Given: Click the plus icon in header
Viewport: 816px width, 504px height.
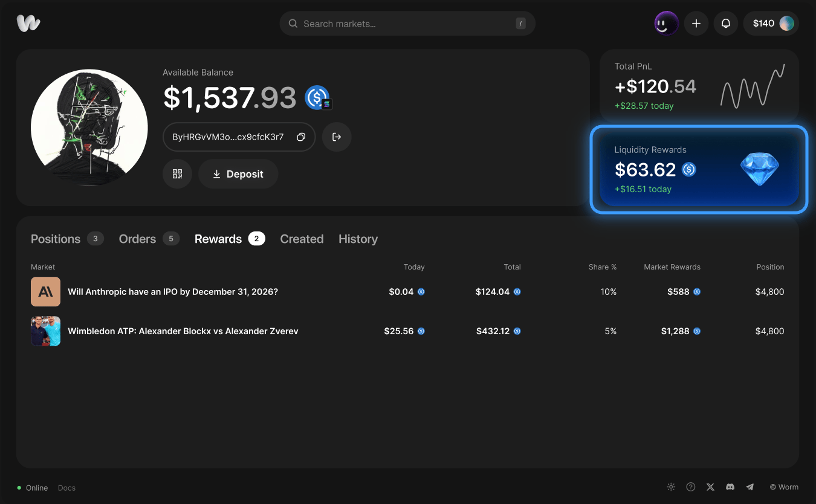Looking at the screenshot, I should (x=696, y=24).
